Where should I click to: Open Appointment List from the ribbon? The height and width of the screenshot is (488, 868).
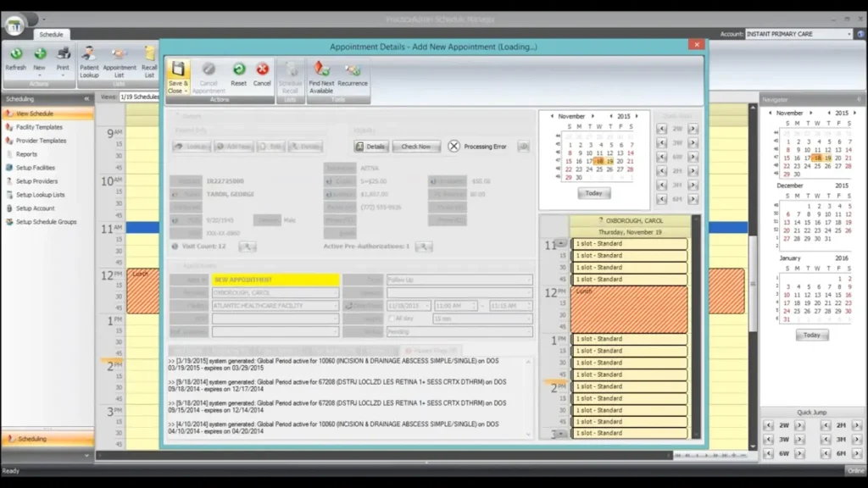(x=119, y=62)
